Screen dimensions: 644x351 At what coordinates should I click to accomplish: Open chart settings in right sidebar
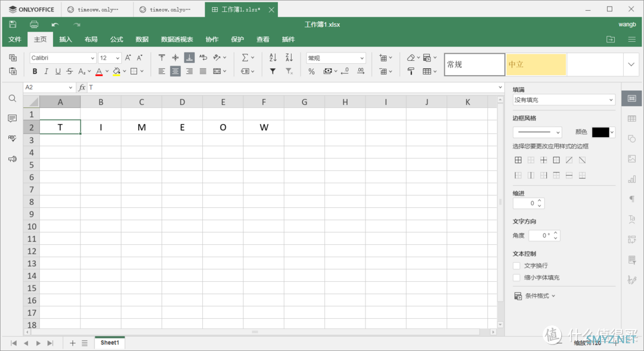tap(632, 179)
